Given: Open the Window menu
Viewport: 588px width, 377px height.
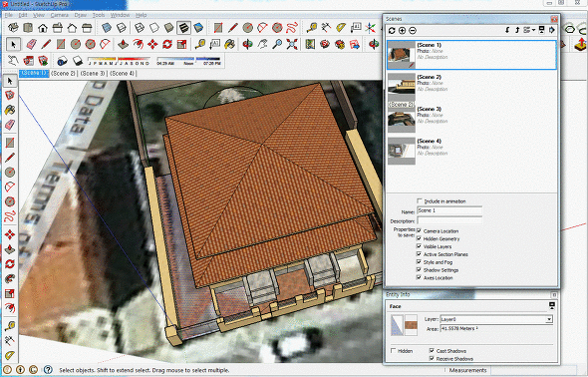Looking at the screenshot, I should 120,15.
